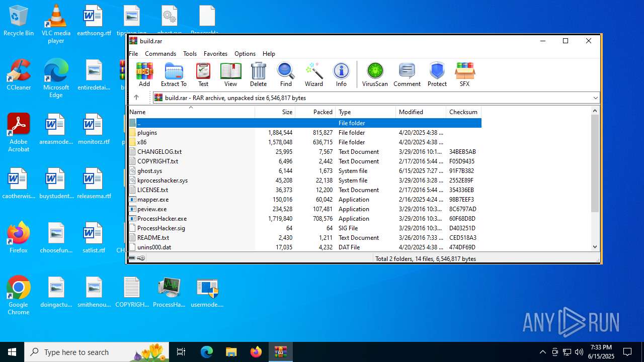Open usermode desktop shortcut
This screenshot has width=644, height=362.
[207, 293]
